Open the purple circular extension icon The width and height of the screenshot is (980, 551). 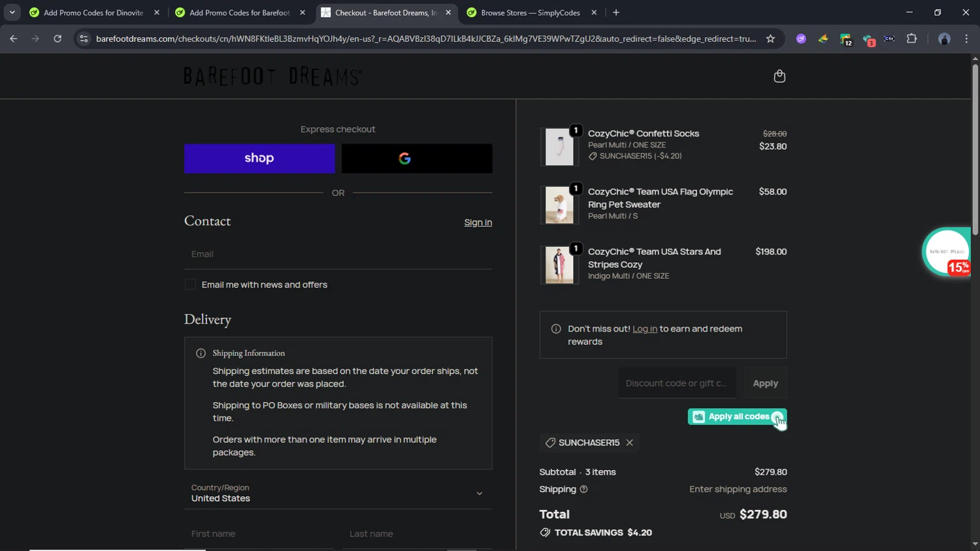801,39
